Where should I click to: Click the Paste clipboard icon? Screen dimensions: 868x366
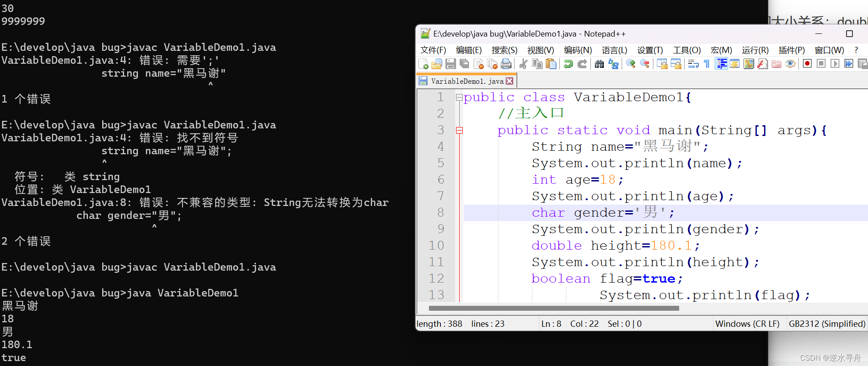pos(551,64)
